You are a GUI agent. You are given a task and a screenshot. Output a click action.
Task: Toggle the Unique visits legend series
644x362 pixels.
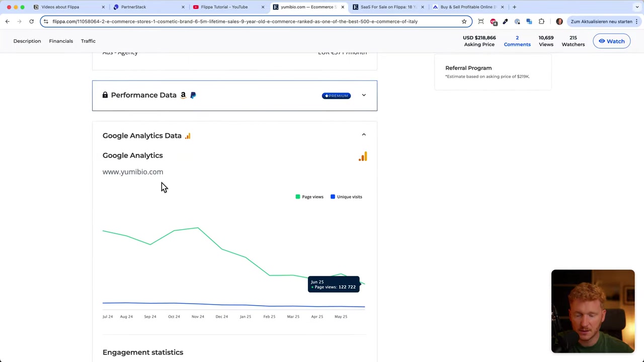(346, 197)
